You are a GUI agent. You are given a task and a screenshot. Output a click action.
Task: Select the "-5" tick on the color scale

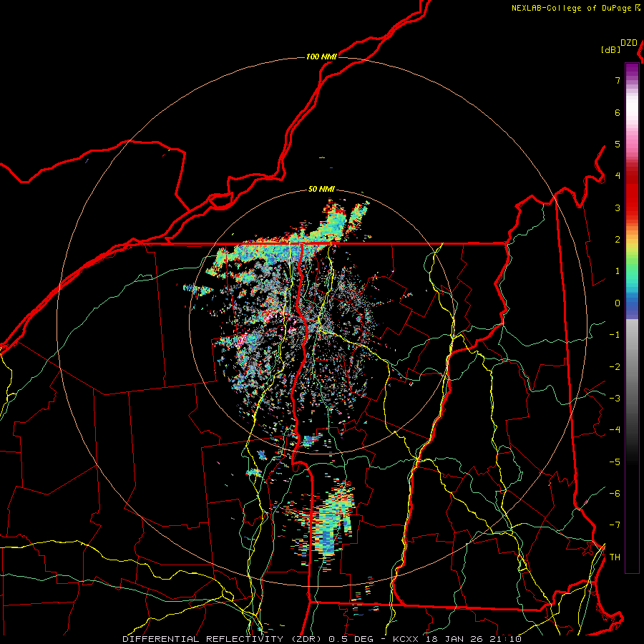tap(615, 462)
